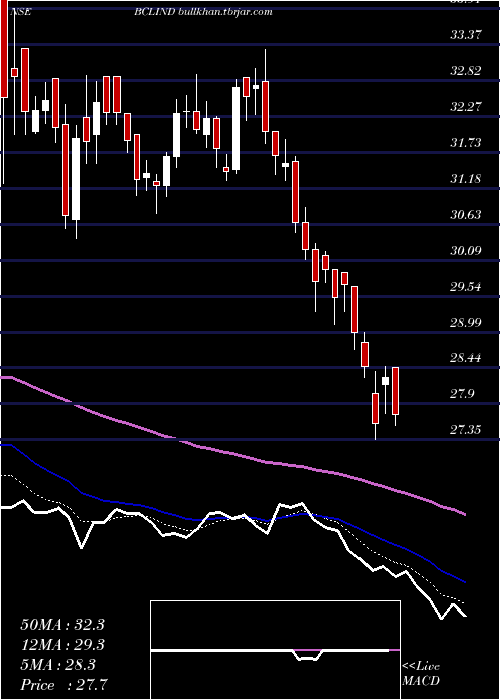Click the '5MA : 28.3' readout
Screen dimensions: 500x700
click(x=58, y=665)
